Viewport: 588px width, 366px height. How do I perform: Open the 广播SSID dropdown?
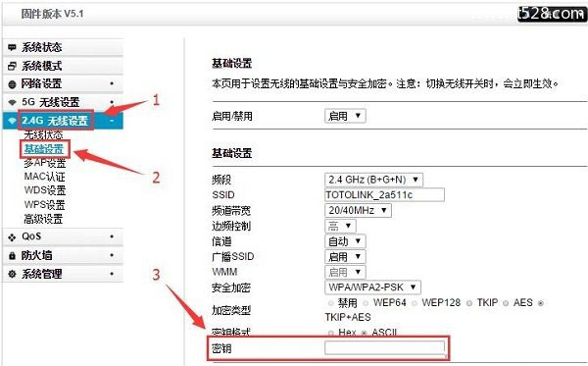[345, 257]
